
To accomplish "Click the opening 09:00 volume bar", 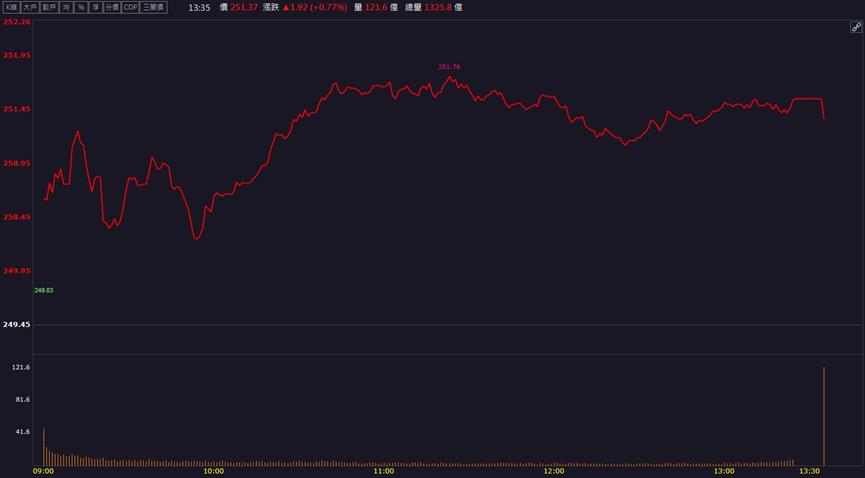I will click(x=44, y=447).
